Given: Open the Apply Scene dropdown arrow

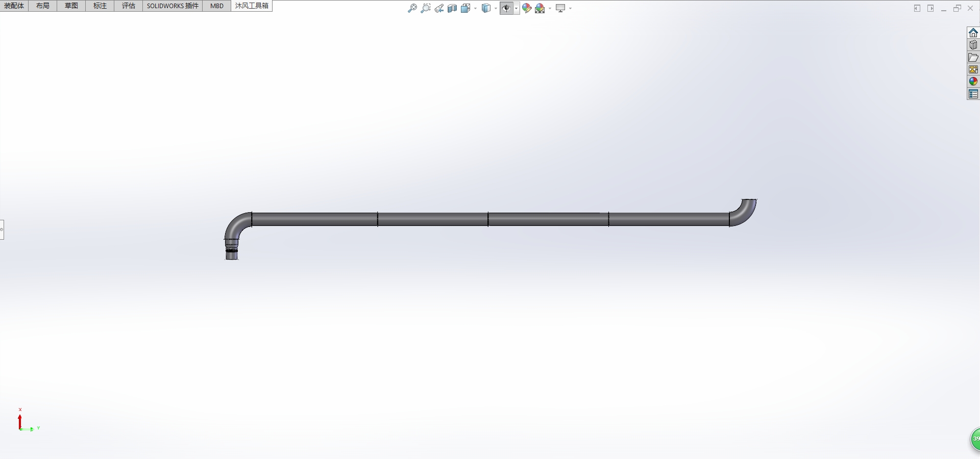Looking at the screenshot, I should pyautogui.click(x=550, y=8).
